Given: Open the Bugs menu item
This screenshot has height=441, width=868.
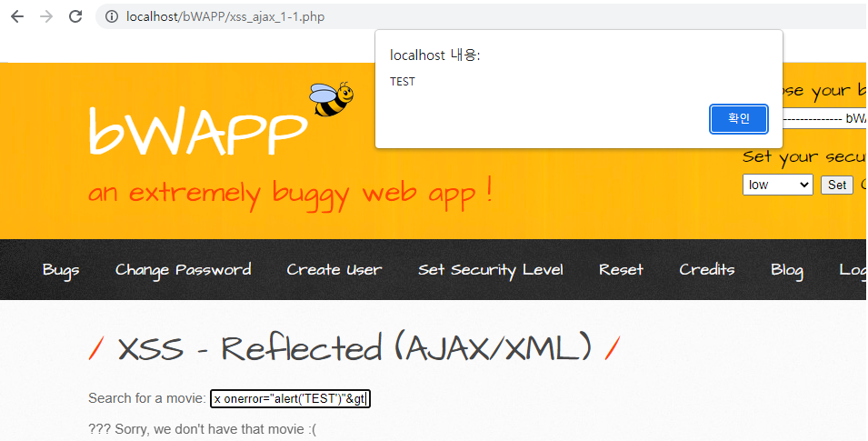Looking at the screenshot, I should click(x=61, y=270).
